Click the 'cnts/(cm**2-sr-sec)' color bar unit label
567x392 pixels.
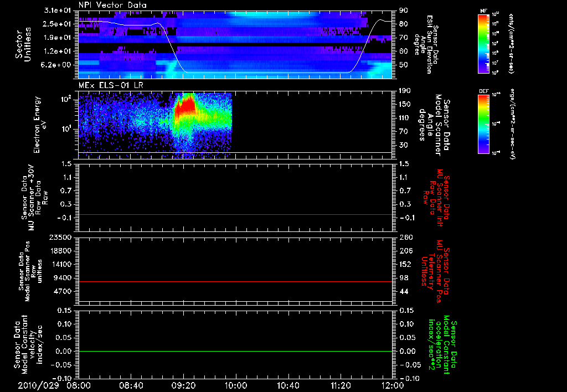(511, 44)
